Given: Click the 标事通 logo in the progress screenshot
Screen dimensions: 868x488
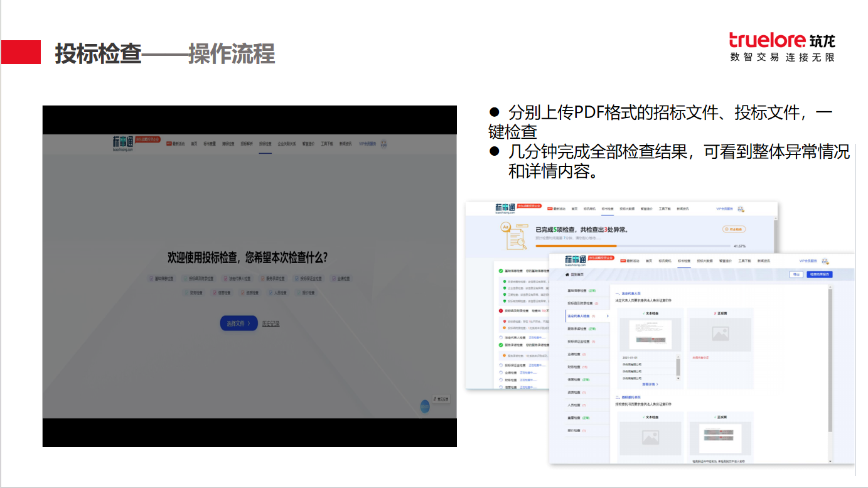Looking at the screenshot, I should pos(505,209).
